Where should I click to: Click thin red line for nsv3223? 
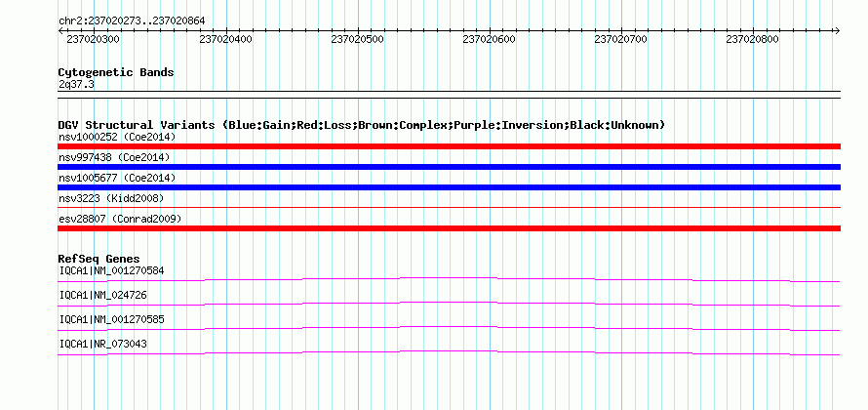pos(449,207)
